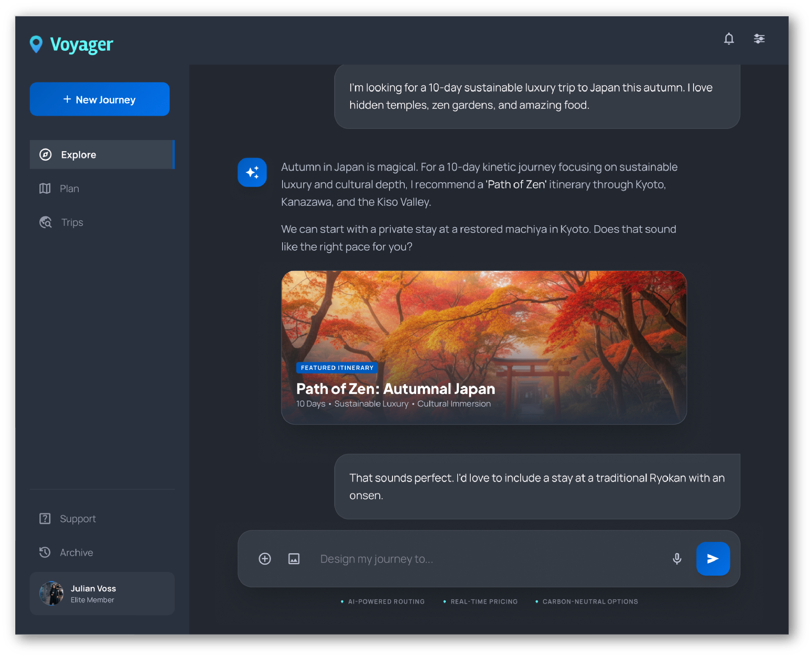The image size is (812, 658).
Task: Go to the Trips section
Action: (102, 222)
